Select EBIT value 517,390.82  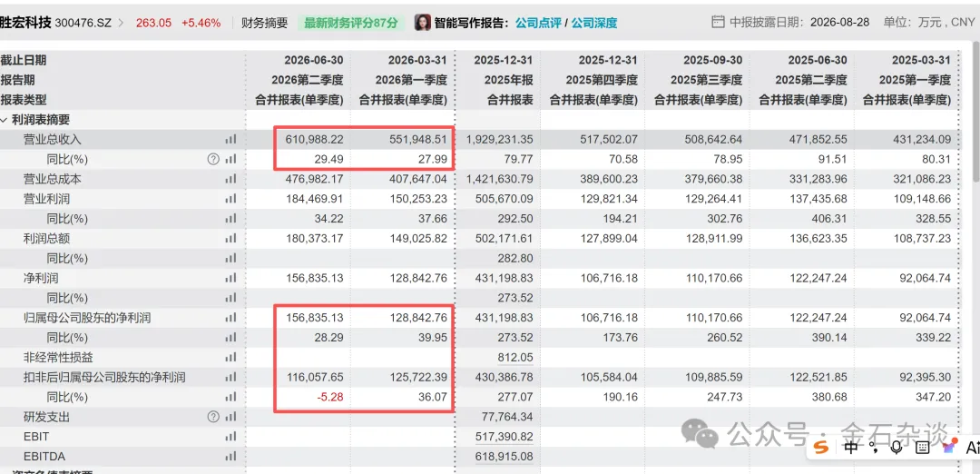coord(505,437)
